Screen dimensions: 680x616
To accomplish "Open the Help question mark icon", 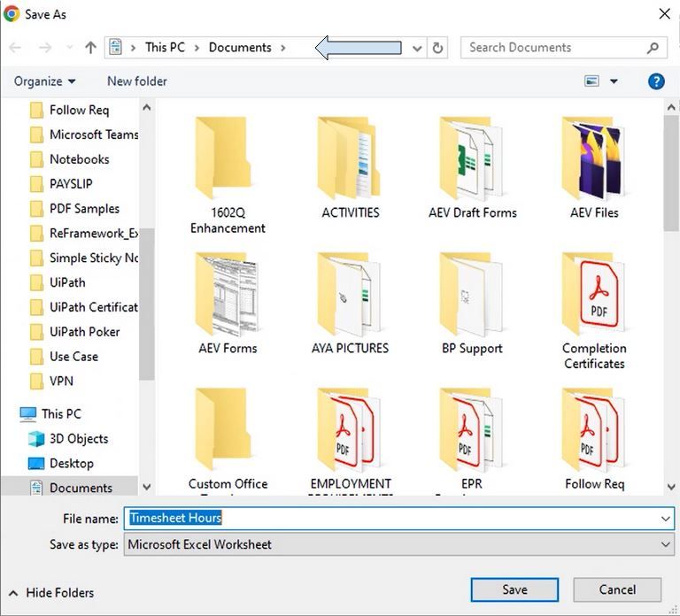I will [656, 81].
